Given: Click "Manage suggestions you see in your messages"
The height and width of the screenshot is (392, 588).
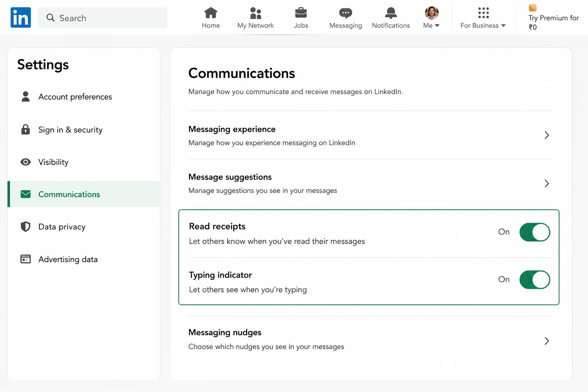Looking at the screenshot, I should pyautogui.click(x=263, y=190).
